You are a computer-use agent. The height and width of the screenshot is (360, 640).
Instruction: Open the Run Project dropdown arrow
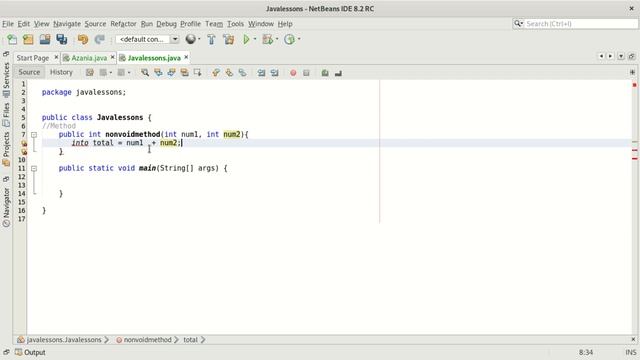click(255, 39)
